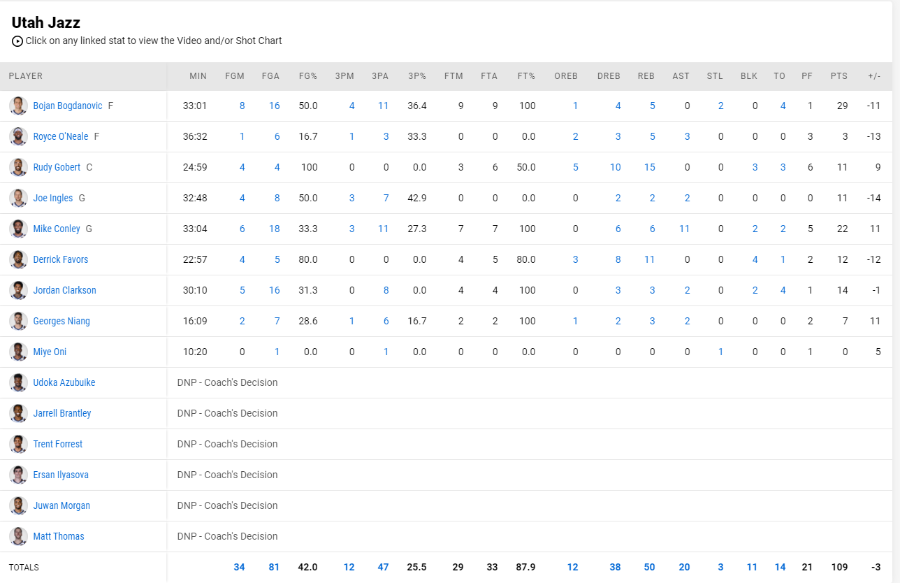
Task: Select the Joe Ingles name link
Action: point(53,198)
